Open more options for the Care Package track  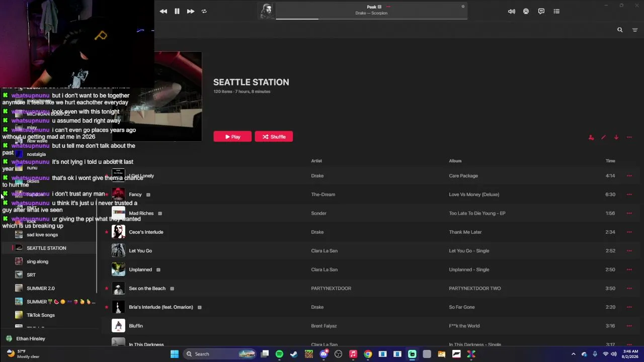point(629,176)
